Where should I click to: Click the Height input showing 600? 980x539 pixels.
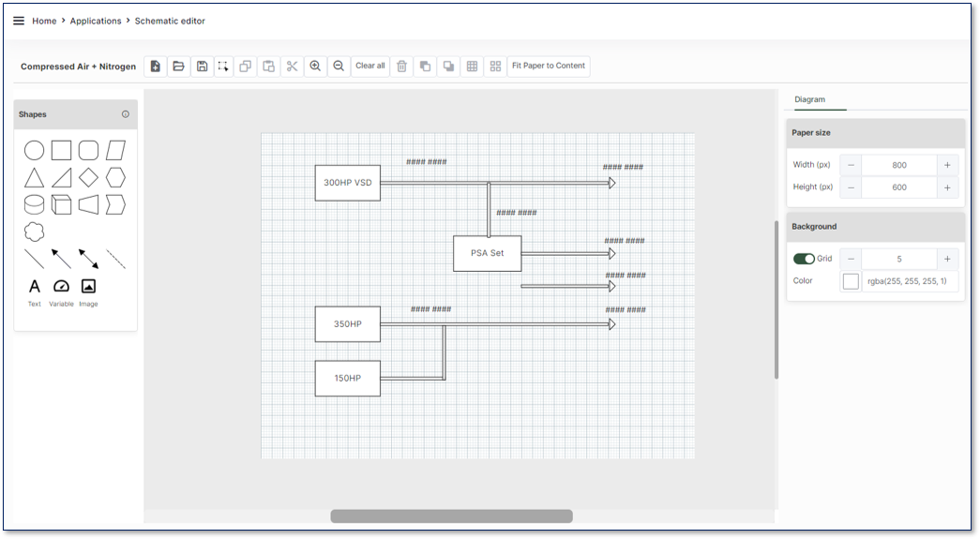click(898, 187)
